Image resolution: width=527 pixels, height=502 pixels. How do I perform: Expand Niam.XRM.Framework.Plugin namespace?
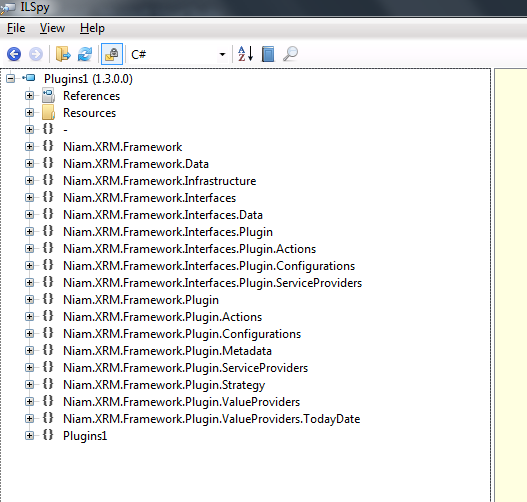(x=30, y=300)
